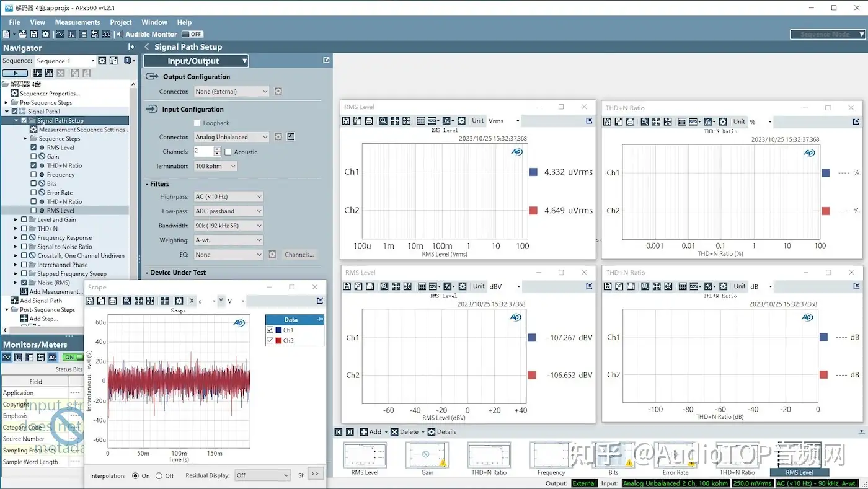Open the Measurements menu
This screenshot has height=489, width=868.
(x=77, y=22)
